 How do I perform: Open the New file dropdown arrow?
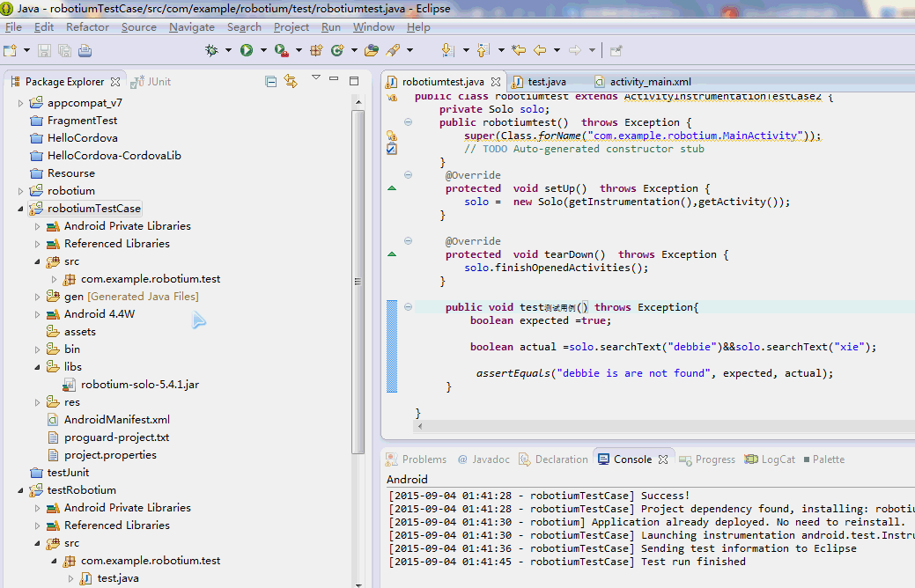[26, 51]
